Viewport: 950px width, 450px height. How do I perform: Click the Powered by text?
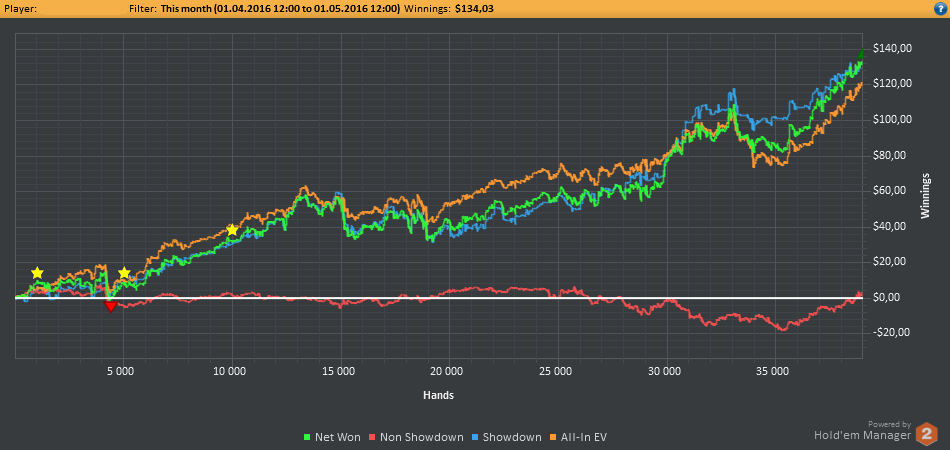point(889,425)
